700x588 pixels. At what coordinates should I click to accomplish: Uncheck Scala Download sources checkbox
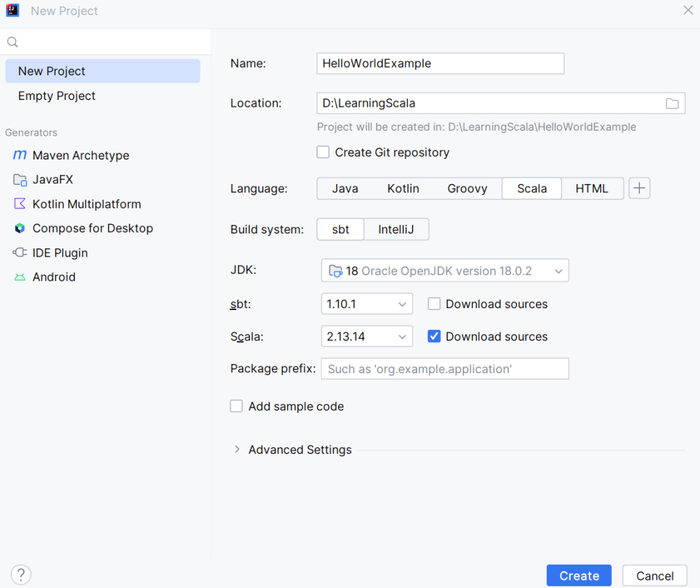point(434,336)
